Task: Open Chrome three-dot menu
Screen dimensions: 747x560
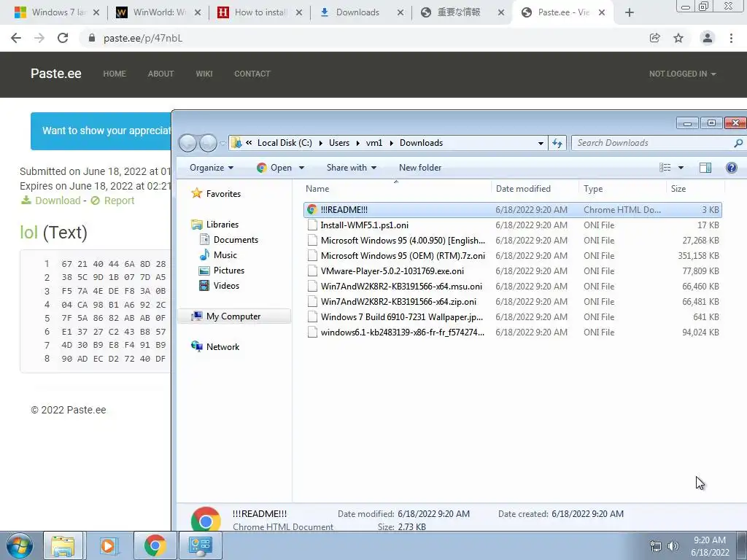Action: (x=731, y=38)
